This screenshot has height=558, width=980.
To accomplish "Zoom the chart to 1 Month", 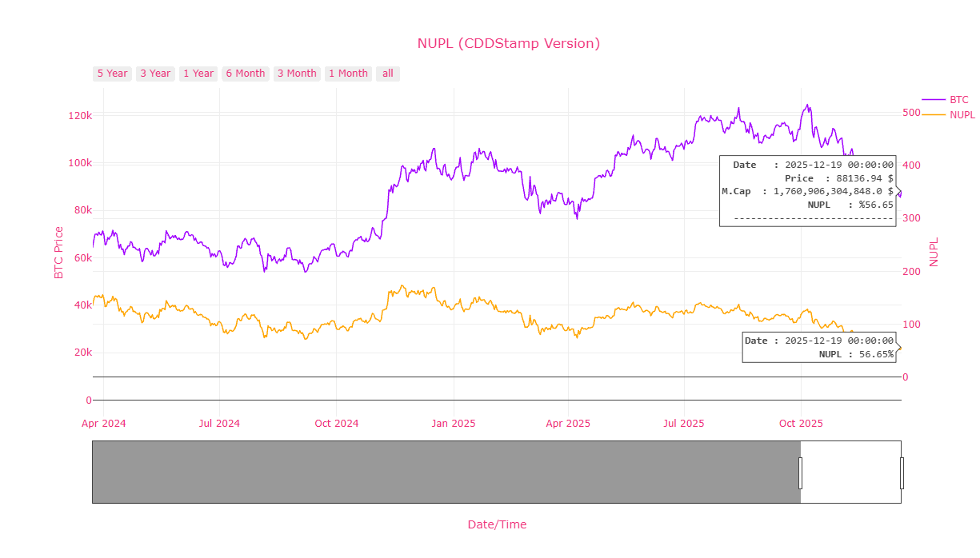I will tap(348, 74).
